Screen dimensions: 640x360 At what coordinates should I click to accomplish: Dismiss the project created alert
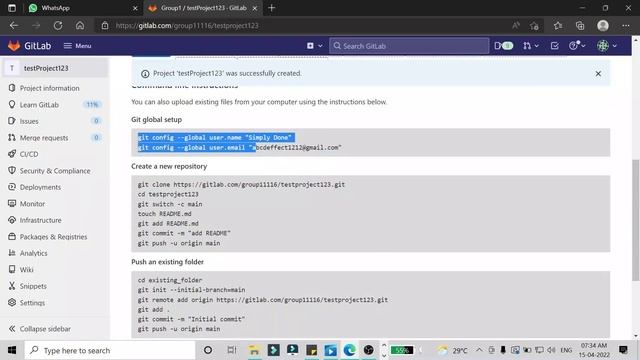click(598, 73)
